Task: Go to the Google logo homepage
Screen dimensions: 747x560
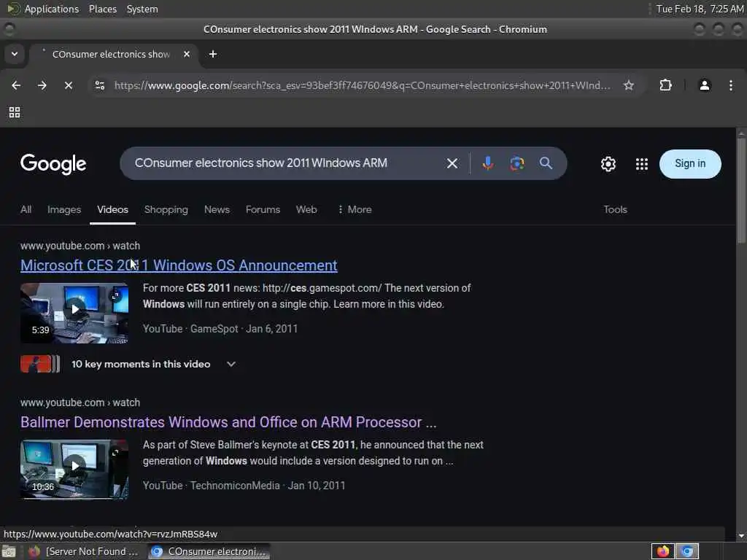Action: point(53,164)
